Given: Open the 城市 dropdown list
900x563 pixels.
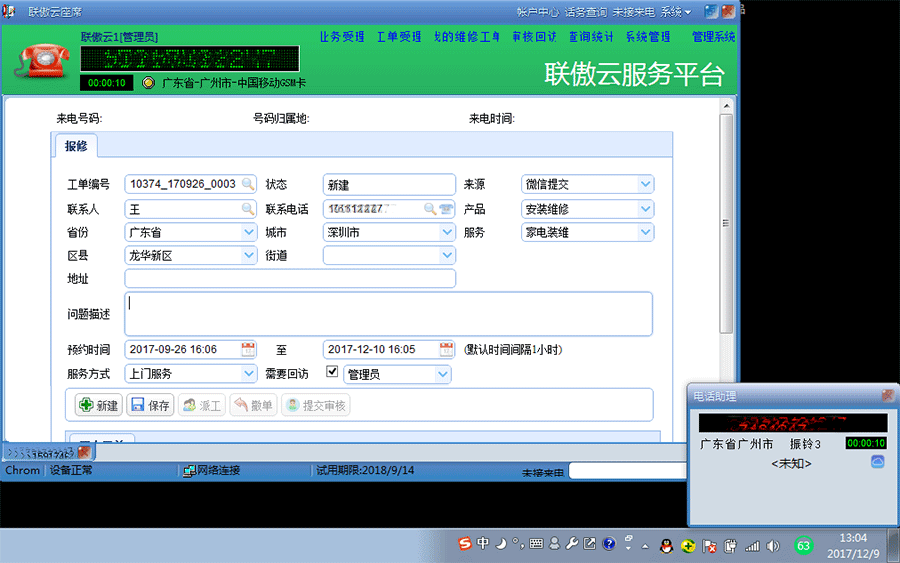Looking at the screenshot, I should click(x=447, y=232).
